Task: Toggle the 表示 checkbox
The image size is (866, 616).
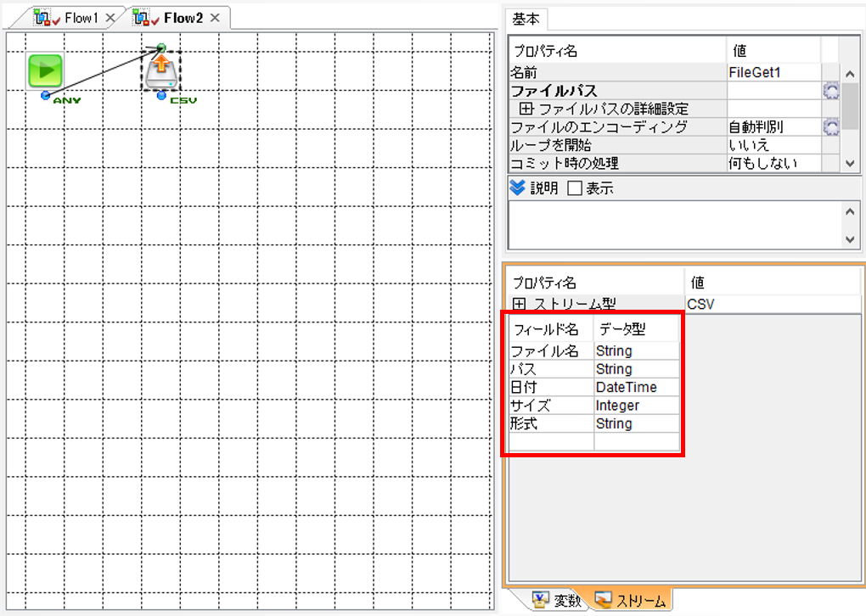Action: point(575,188)
